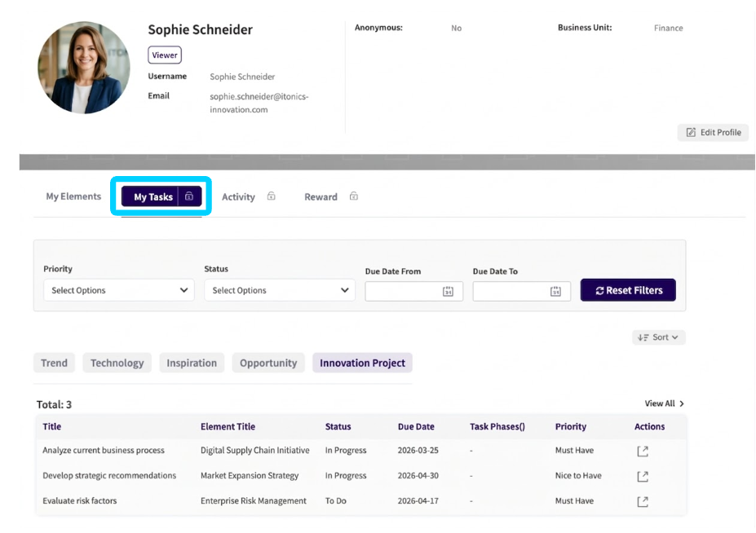The image size is (756, 533).
Task: Click calendar icon in Due Date To field
Action: 555,291
